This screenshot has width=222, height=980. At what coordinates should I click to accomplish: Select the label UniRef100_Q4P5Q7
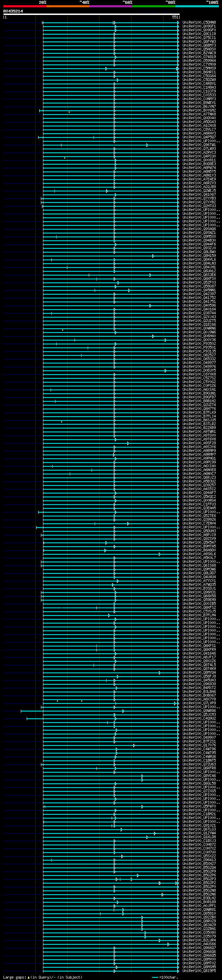(x=199, y=137)
